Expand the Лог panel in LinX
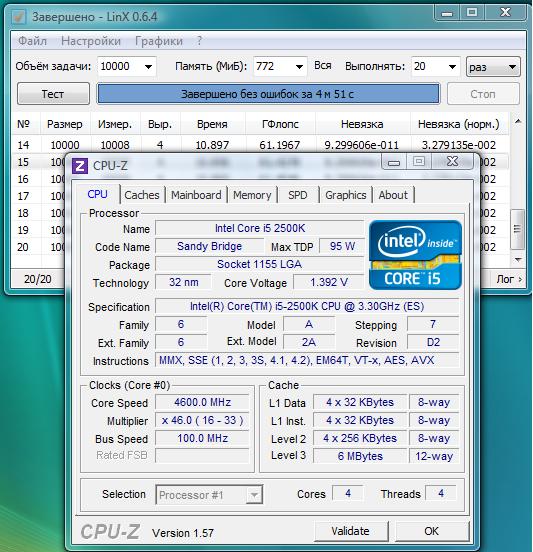 click(x=509, y=279)
